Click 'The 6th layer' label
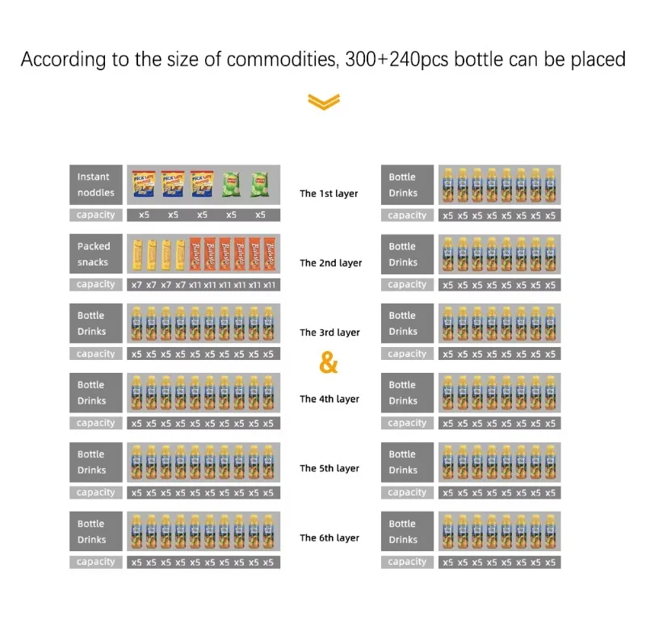 [329, 537]
